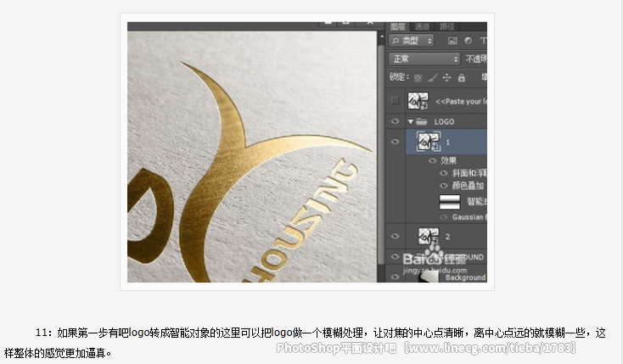This screenshot has width=623, height=364.
Task: Click the canvas scroll-up arrow
Action: click(381, 36)
